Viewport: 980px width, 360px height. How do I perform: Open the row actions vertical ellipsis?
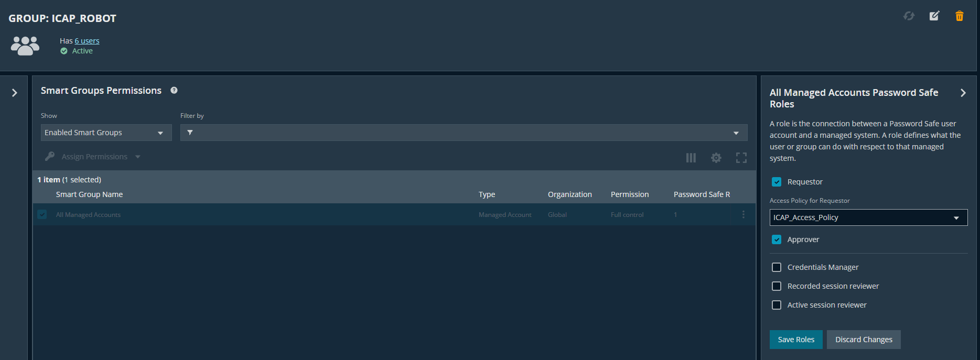tap(743, 215)
